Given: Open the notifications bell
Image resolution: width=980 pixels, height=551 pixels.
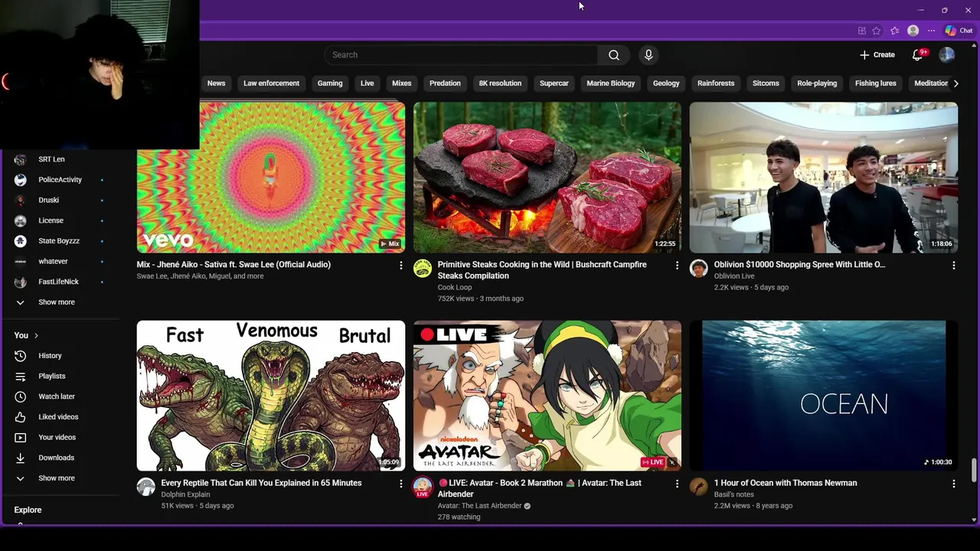Looking at the screenshot, I should pyautogui.click(x=917, y=55).
